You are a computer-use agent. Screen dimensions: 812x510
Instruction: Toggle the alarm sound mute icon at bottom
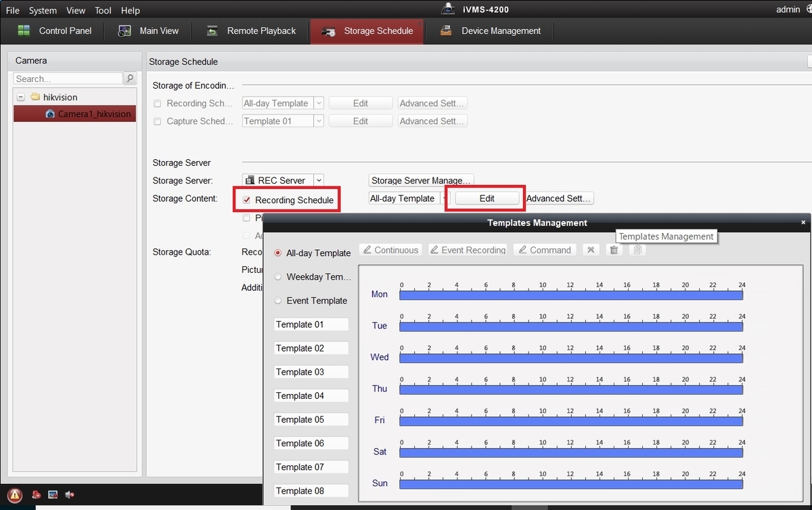(70, 495)
